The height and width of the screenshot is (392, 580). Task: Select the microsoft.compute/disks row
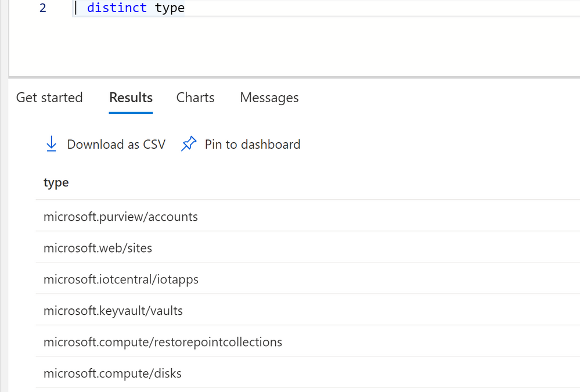click(308, 373)
